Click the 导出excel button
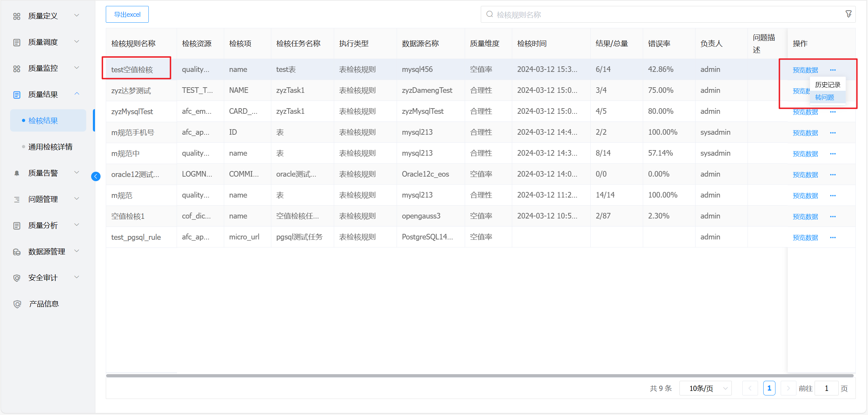Viewport: 868px width, 415px height. click(127, 14)
